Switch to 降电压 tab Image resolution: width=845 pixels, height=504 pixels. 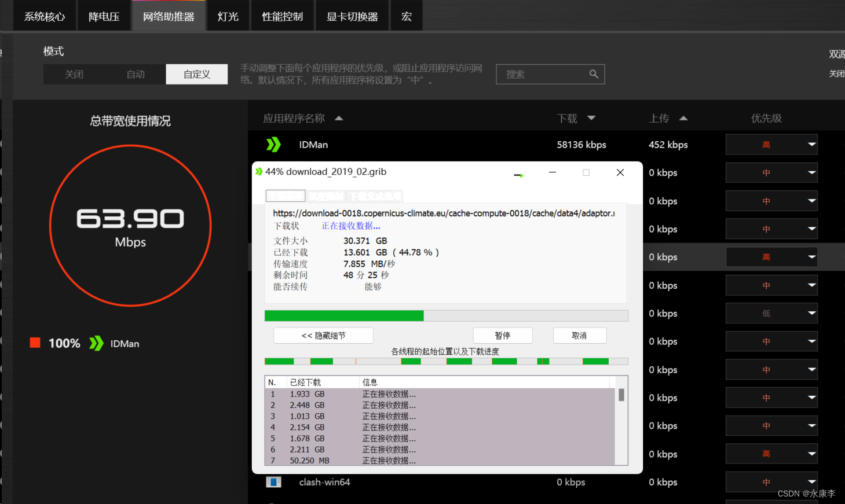[x=104, y=16]
